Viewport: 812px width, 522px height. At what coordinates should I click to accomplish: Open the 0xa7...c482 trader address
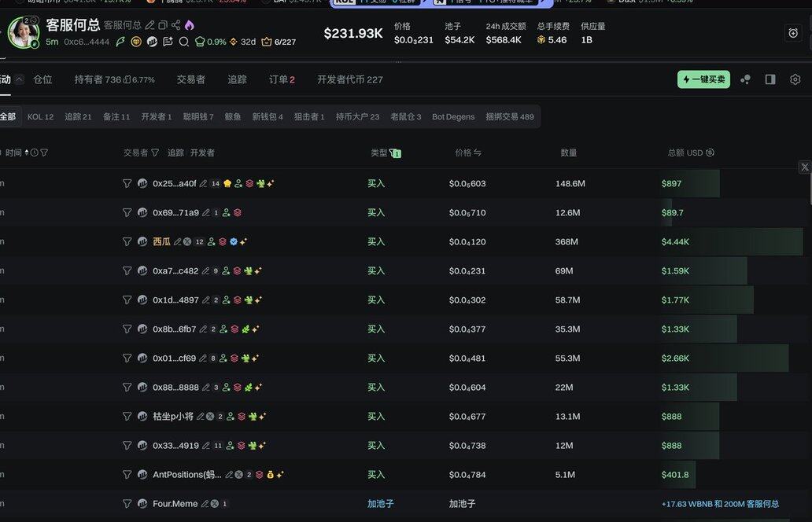[175, 271]
